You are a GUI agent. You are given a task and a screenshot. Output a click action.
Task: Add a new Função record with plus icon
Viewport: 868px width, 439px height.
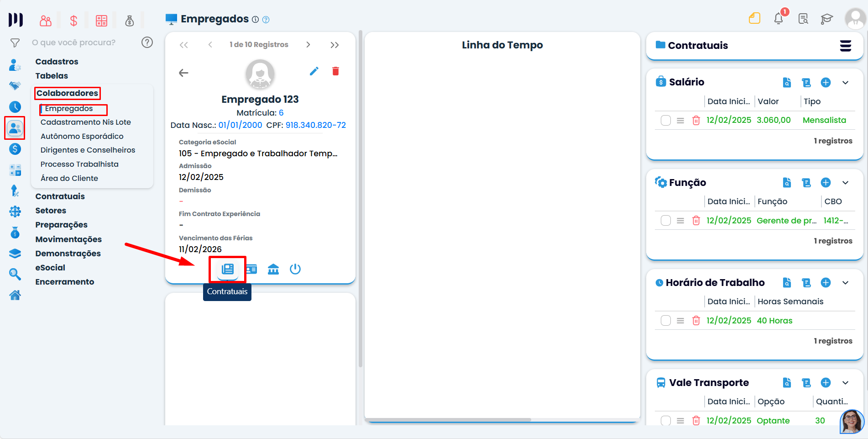point(826,183)
